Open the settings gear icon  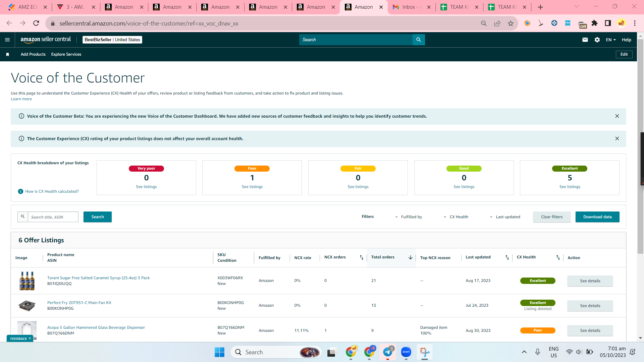(x=597, y=40)
